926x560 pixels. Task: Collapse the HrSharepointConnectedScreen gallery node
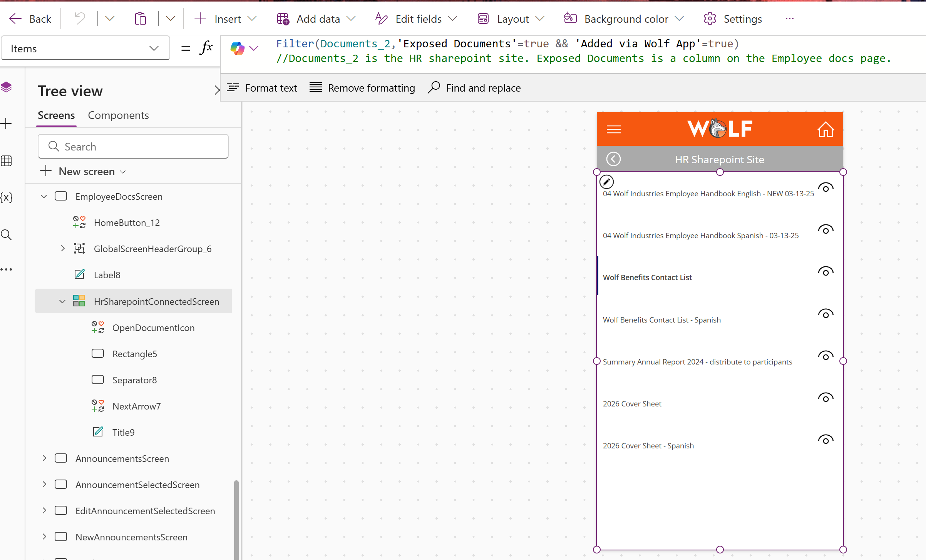[x=62, y=301]
